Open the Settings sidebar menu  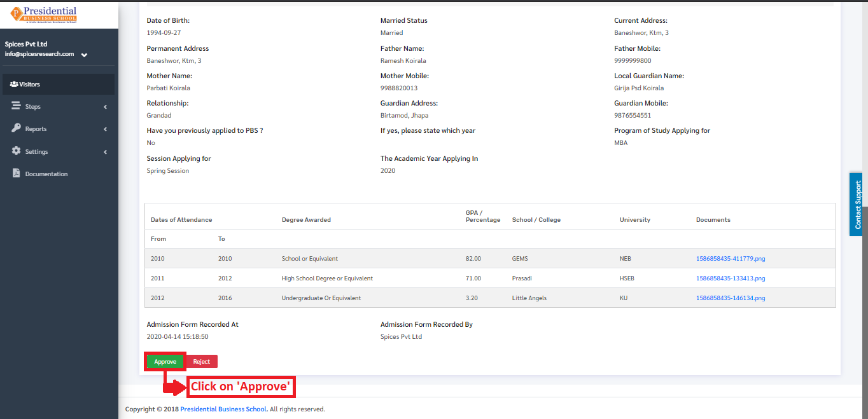(59, 151)
